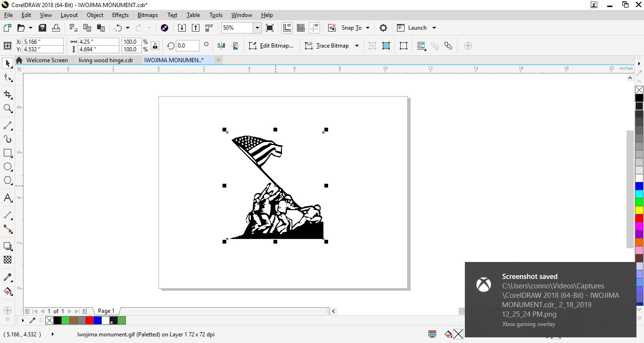Mirror the bitmap vertically

(236, 46)
